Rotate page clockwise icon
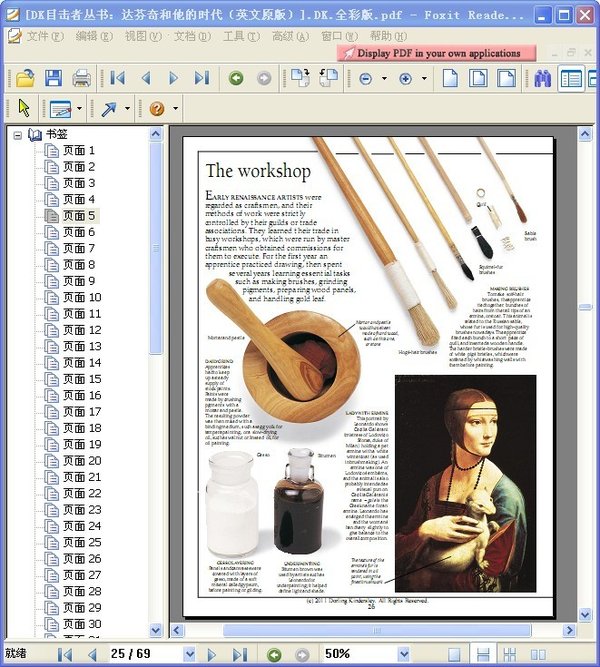Image resolution: width=600 pixels, height=667 pixels. (300, 78)
